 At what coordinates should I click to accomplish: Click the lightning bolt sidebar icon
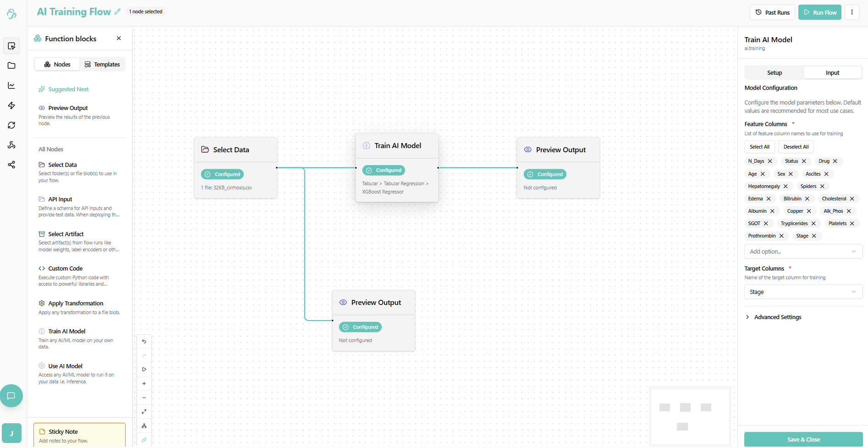(11, 105)
